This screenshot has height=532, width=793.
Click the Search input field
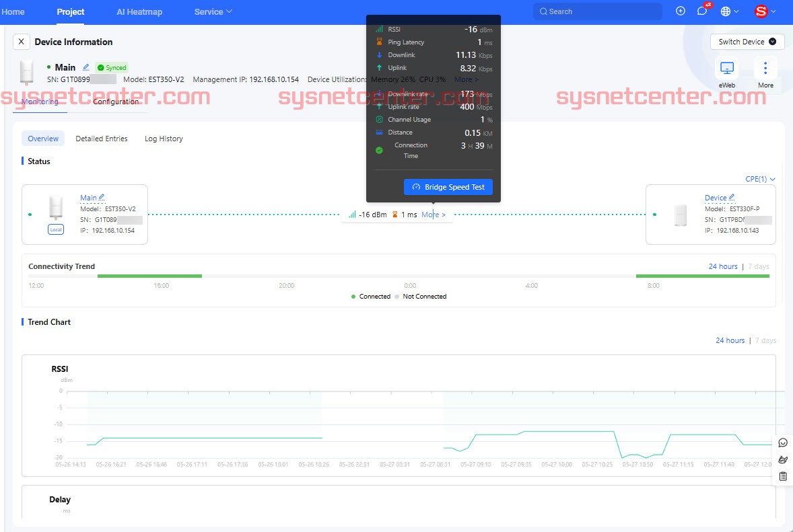[597, 11]
